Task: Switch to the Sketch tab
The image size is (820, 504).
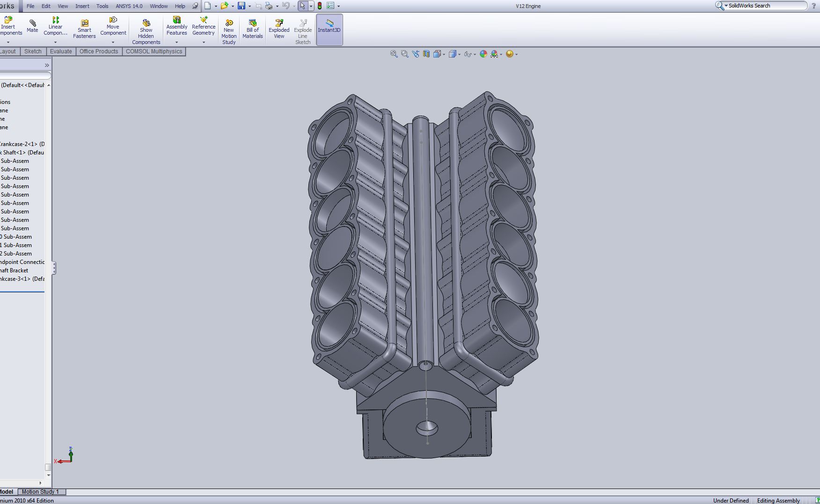Action: click(33, 51)
